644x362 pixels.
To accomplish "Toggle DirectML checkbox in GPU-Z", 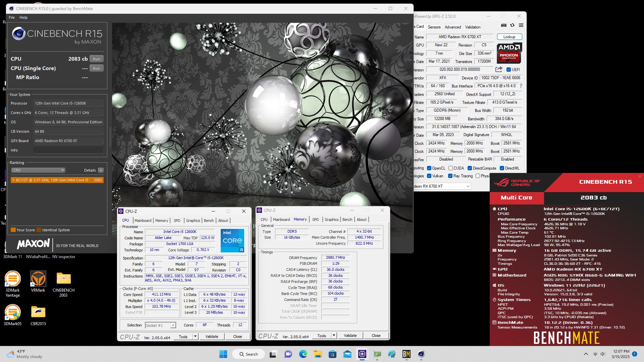I will coord(502,168).
